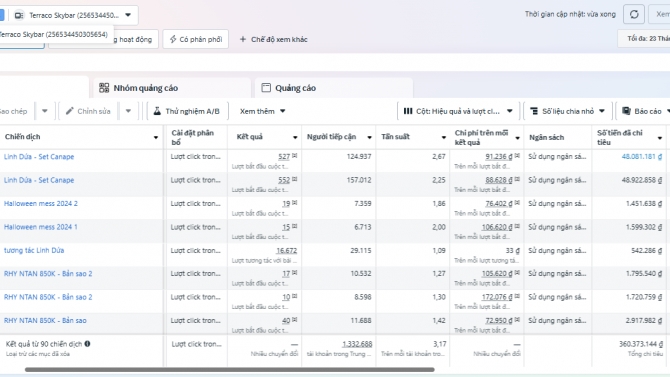
Task: Open the Tần suất column header arrow
Action: click(444, 137)
